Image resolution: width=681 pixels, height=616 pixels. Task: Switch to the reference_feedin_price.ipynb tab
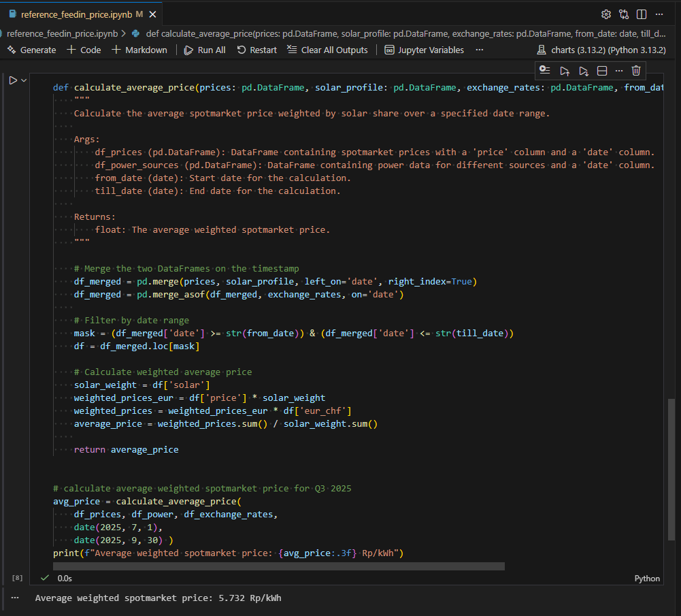coord(76,14)
